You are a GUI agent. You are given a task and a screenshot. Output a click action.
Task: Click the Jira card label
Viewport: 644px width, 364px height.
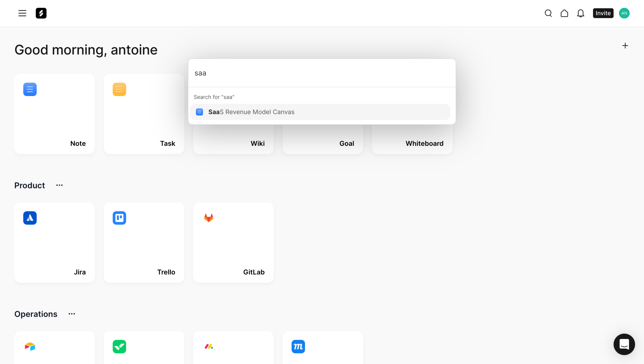tap(80, 272)
